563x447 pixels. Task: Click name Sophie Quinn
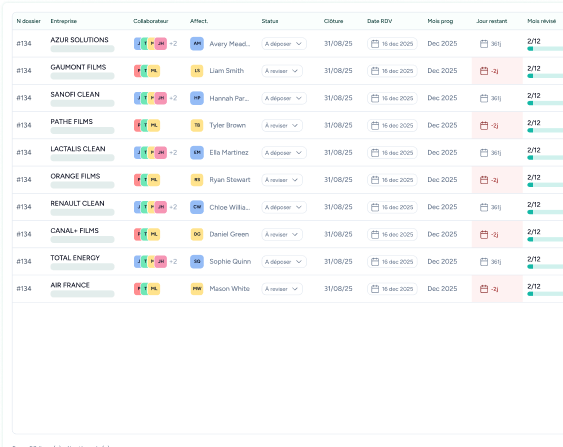pos(230,261)
